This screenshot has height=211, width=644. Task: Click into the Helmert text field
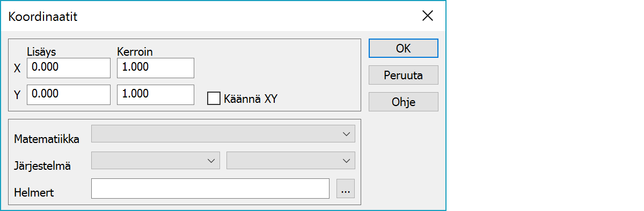(x=210, y=189)
